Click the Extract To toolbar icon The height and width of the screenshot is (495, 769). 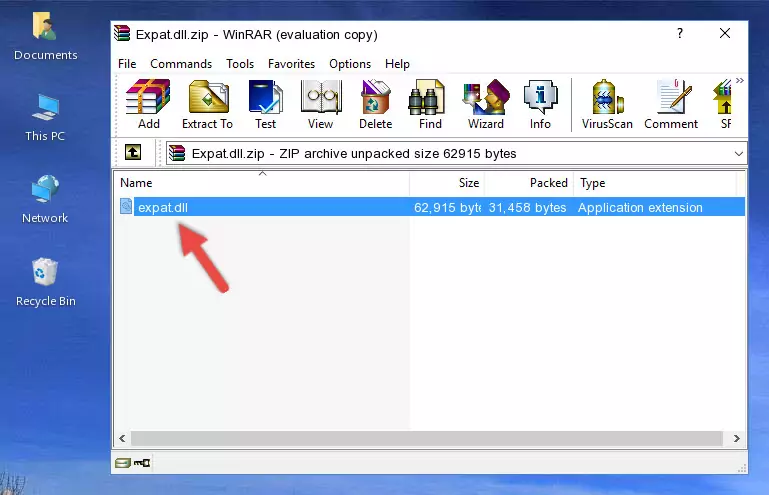pos(207,104)
